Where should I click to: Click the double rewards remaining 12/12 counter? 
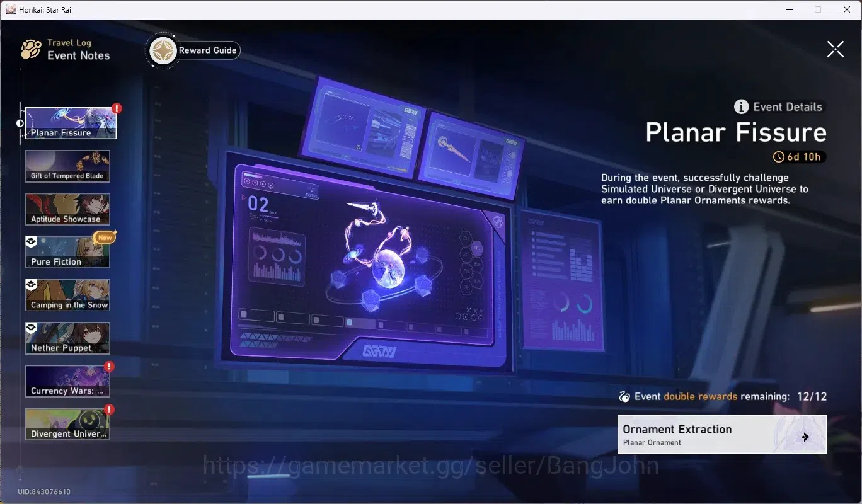[812, 396]
